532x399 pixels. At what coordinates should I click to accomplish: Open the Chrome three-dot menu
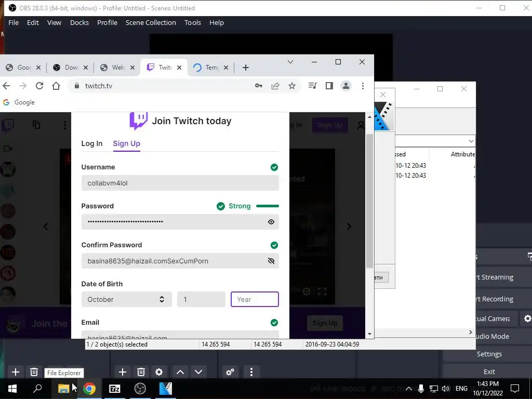tap(363, 86)
